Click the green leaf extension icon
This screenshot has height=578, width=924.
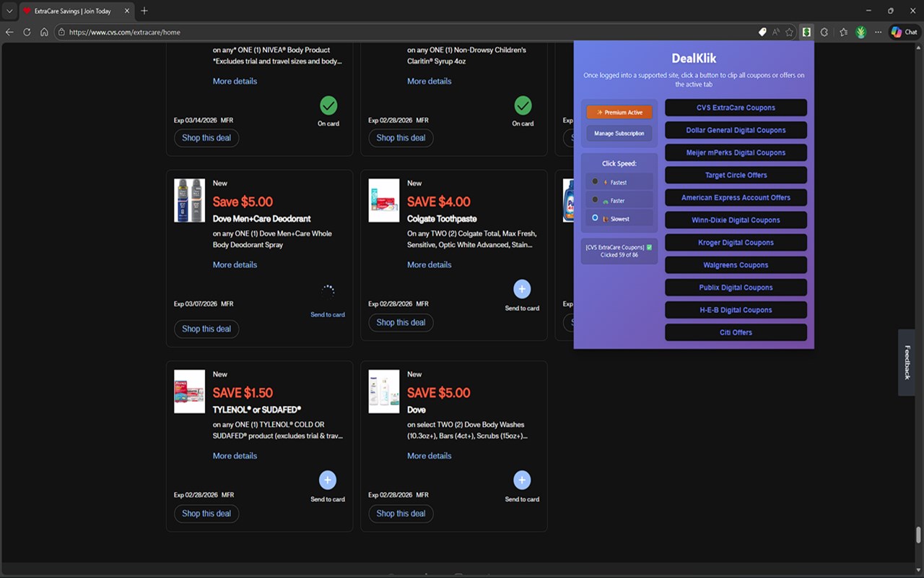860,32
